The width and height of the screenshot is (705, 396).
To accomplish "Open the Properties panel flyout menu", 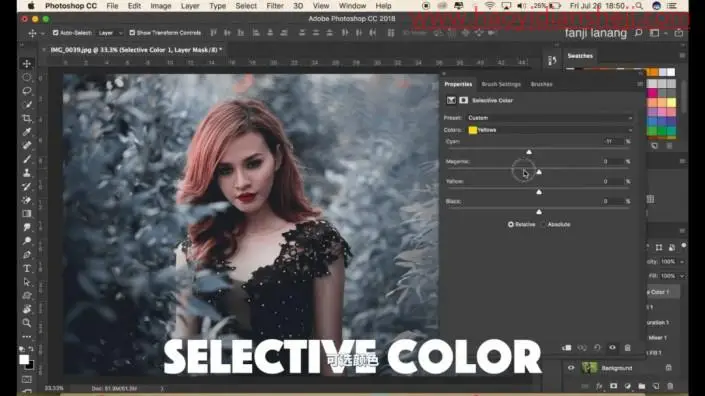I will point(640,84).
